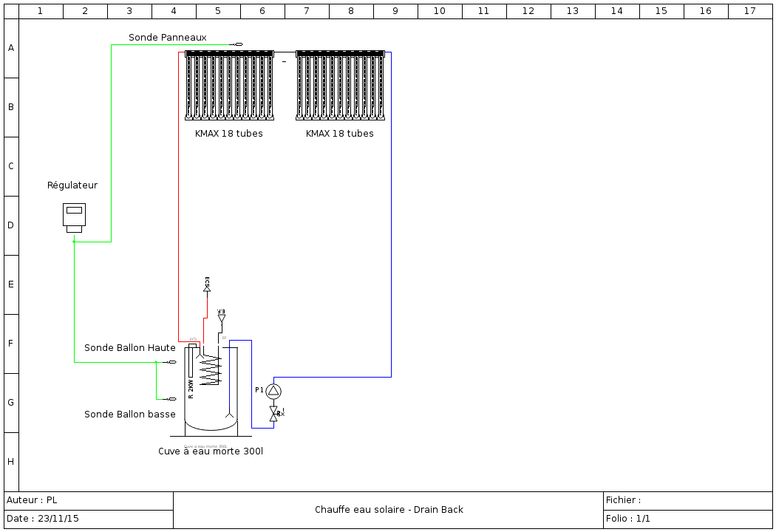Click the left 'KMAX 18 tubes' label
The image size is (776, 532).
coord(228,134)
